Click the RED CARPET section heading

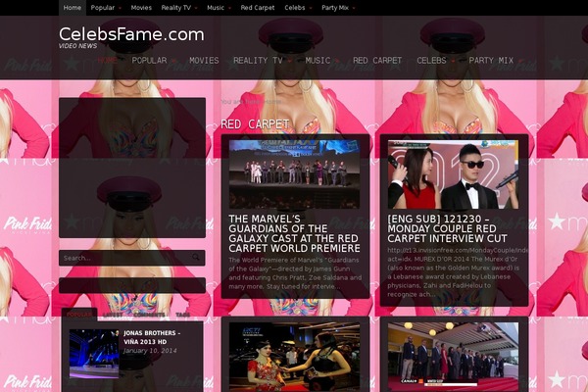(x=255, y=123)
